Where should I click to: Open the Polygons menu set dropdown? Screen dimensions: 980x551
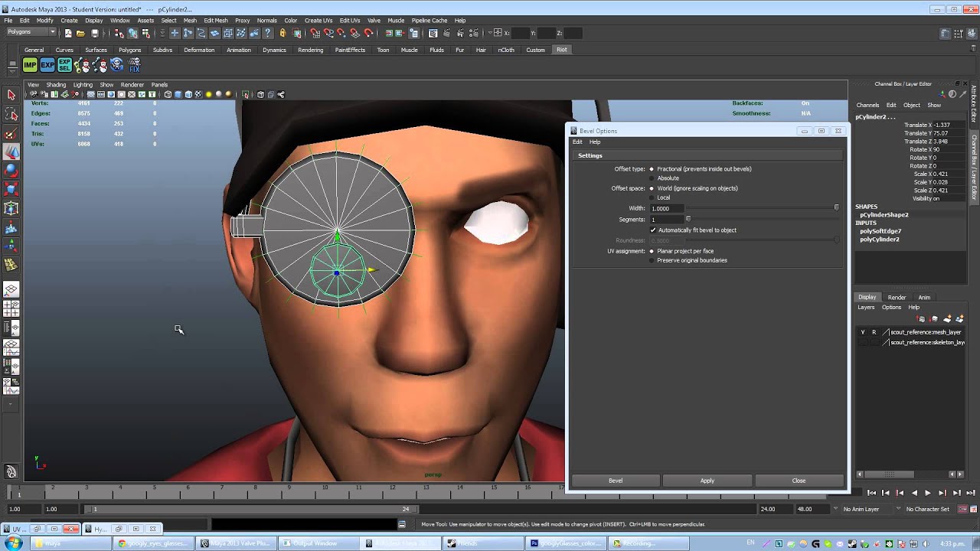31,32
